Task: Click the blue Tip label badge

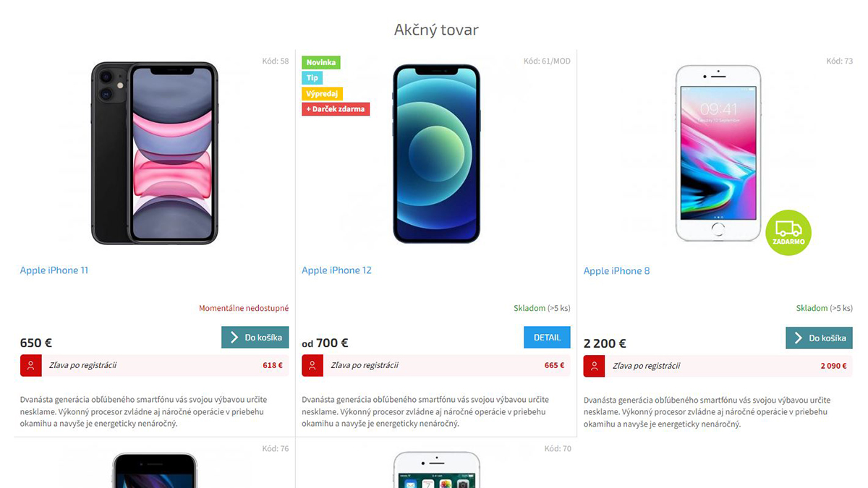Action: pyautogui.click(x=312, y=78)
